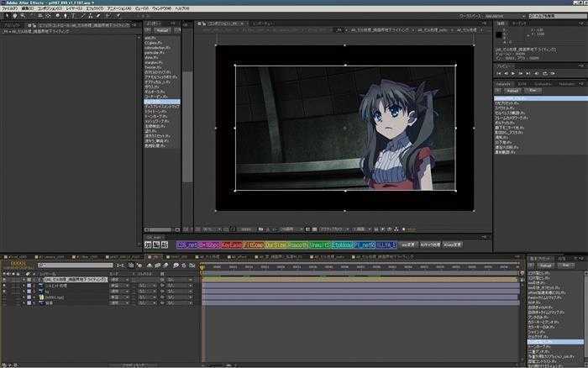Screen dimensions: 588x368
Task: Select the highlighted item in the left script list
Action: 162,102
